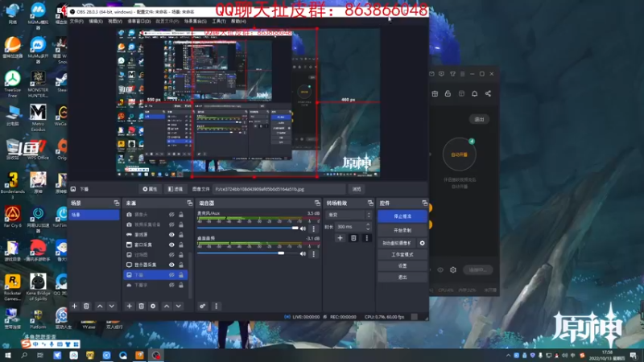This screenshot has width=644, height=362.
Task: Open options menu for 麦克风/Aux channel
Action: point(314,228)
